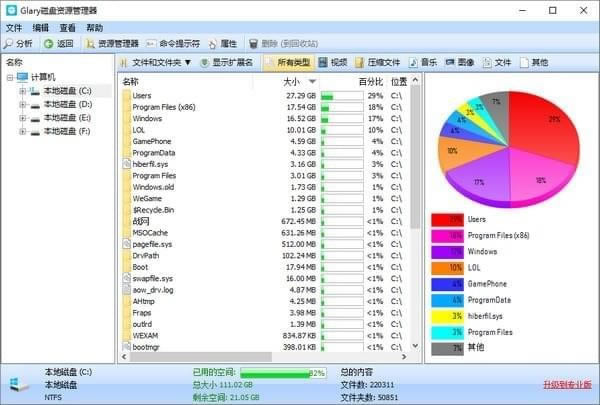This screenshot has width=600, height=405.
Task: Expand 本地磁盘 (D:) tree node
Action: pos(23,105)
